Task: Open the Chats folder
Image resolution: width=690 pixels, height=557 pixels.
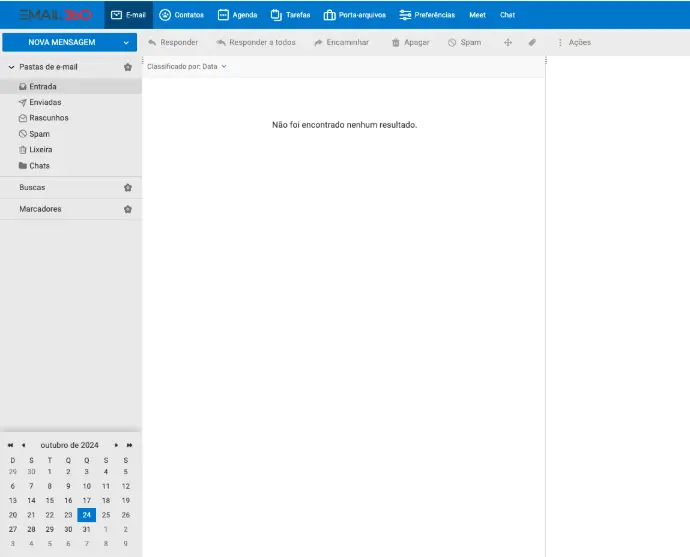Action: tap(71, 165)
